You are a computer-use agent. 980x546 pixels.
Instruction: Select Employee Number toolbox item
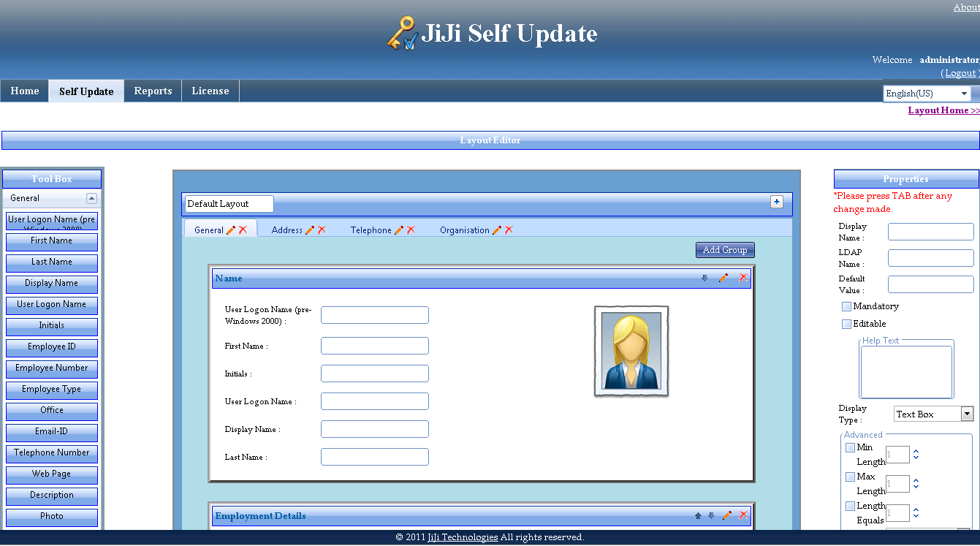(52, 369)
